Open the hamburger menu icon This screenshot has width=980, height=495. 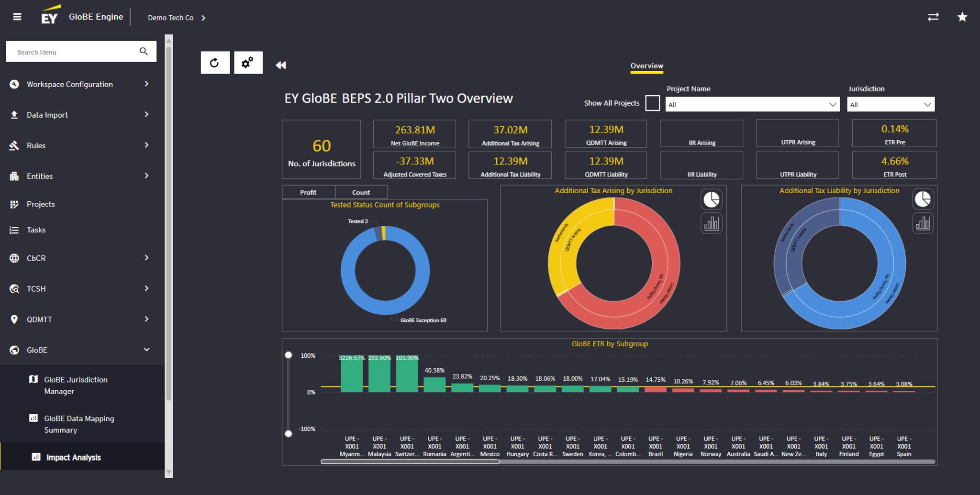point(17,17)
